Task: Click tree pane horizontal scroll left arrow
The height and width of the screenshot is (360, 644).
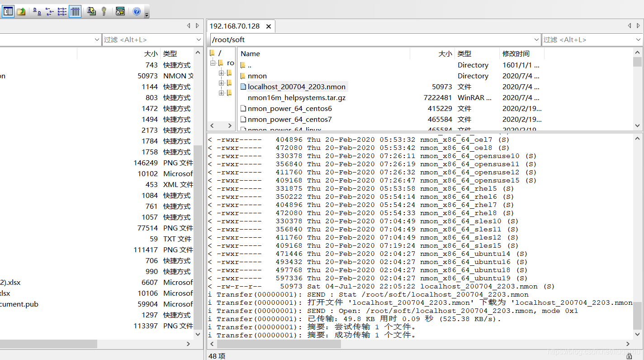Action: [212, 125]
